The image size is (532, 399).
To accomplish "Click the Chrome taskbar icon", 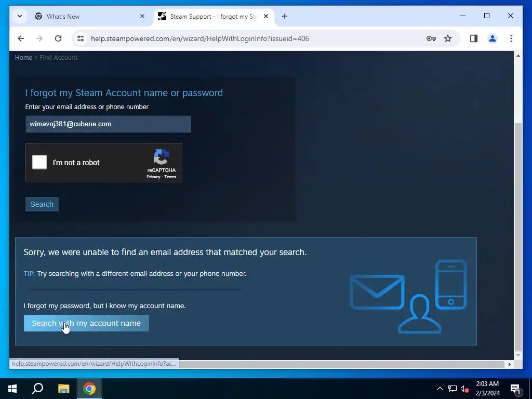I will pos(89,389).
